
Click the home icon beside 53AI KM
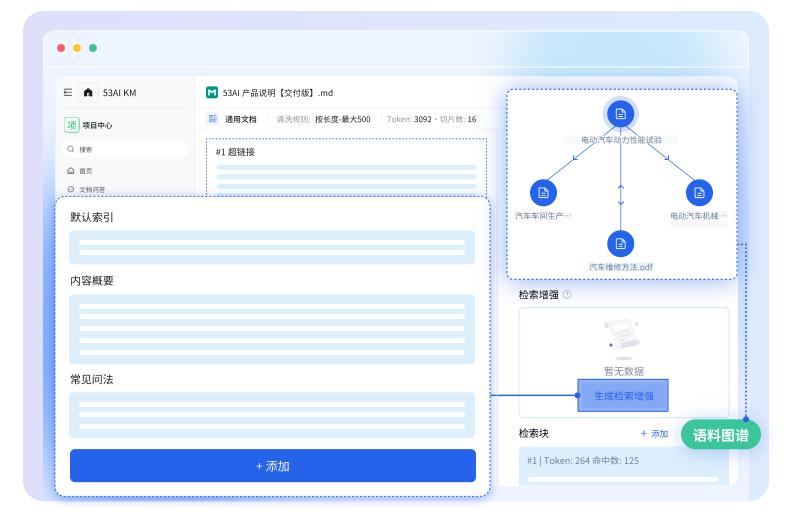pos(88,93)
